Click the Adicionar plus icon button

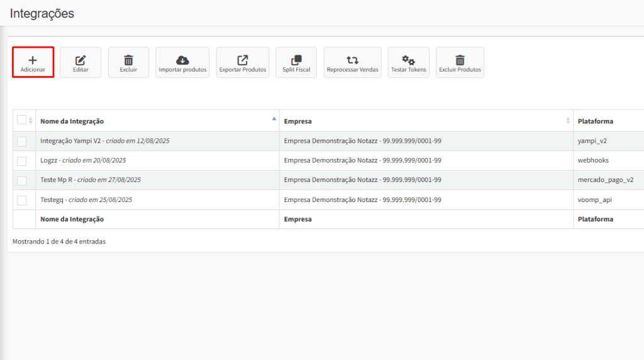(33, 60)
